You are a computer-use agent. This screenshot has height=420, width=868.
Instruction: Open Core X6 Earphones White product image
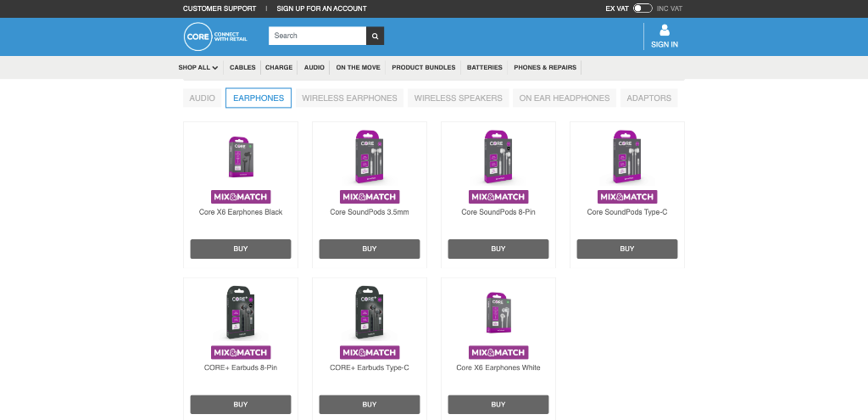point(498,313)
